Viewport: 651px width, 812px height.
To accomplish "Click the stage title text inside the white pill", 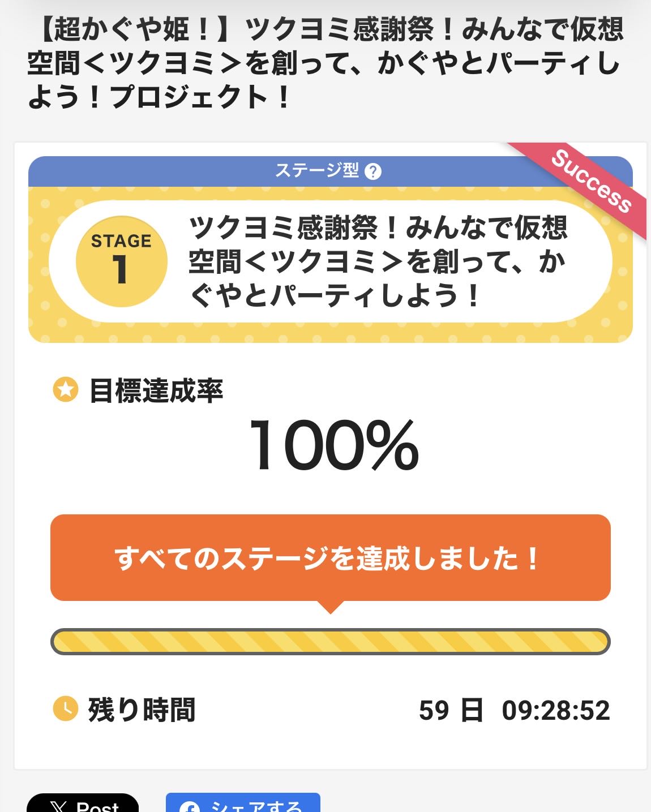I will 378,261.
